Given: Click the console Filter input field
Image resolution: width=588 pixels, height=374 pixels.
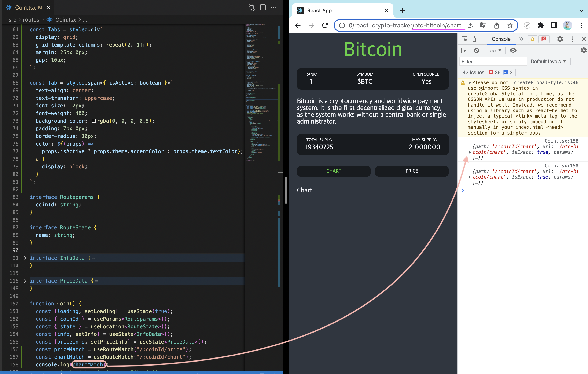Looking at the screenshot, I should click(493, 62).
